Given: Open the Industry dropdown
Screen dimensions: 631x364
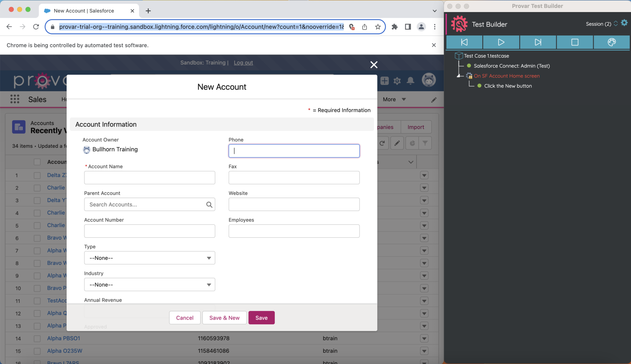Looking at the screenshot, I should (149, 285).
